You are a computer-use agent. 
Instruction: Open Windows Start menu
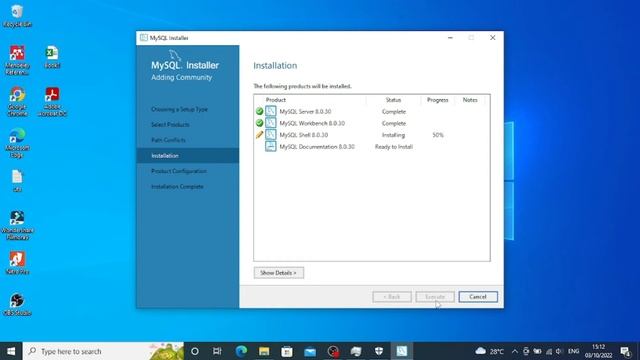tap(11, 351)
